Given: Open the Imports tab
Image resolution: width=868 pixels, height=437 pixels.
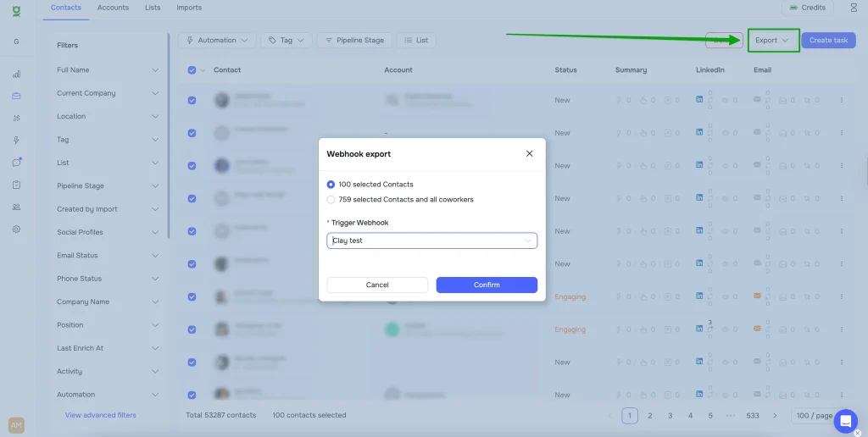Looking at the screenshot, I should pos(189,8).
